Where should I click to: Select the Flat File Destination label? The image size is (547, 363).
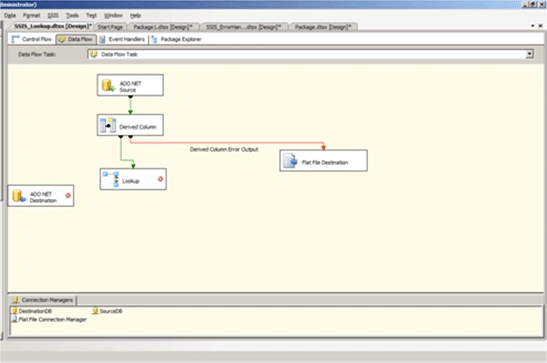pos(325,162)
